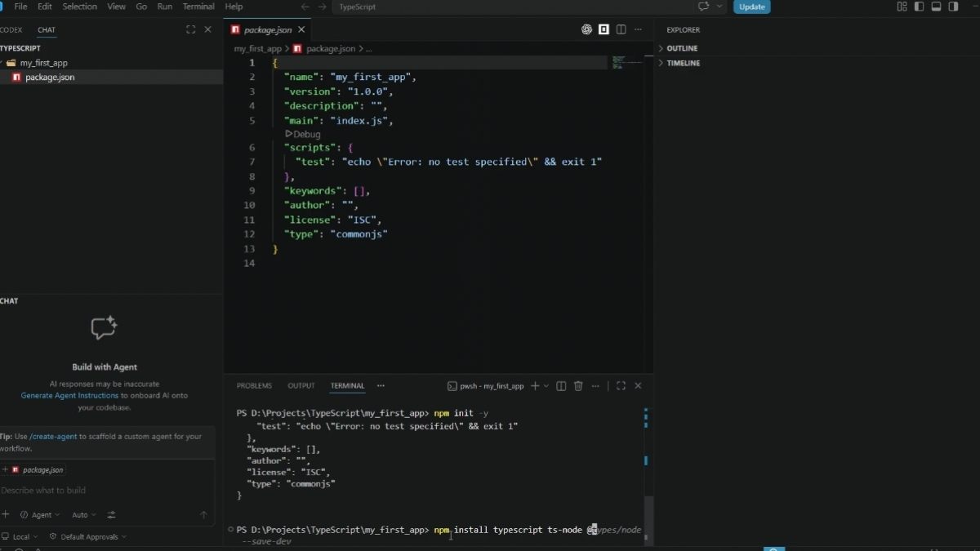Toggle the bottom panel visibility
Viewport: 980px width, 551px height.
click(x=937, y=7)
